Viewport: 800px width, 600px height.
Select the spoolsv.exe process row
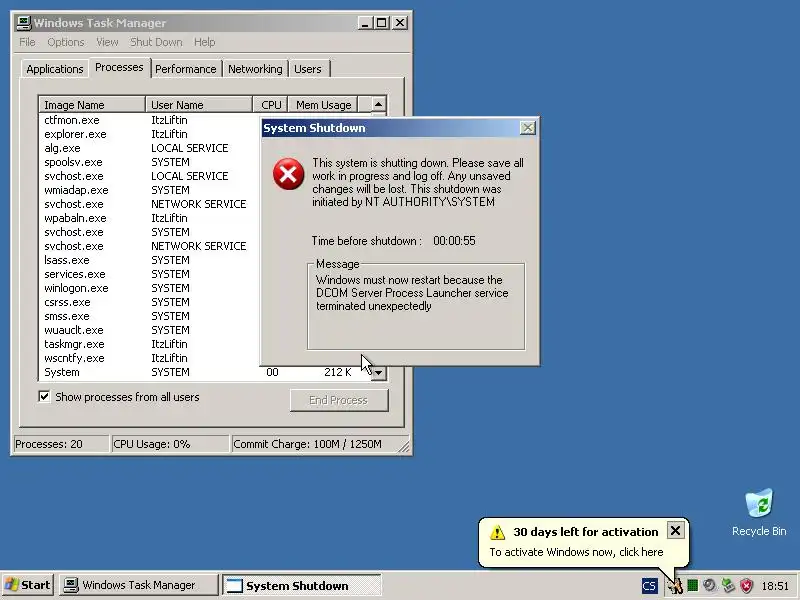point(149,162)
